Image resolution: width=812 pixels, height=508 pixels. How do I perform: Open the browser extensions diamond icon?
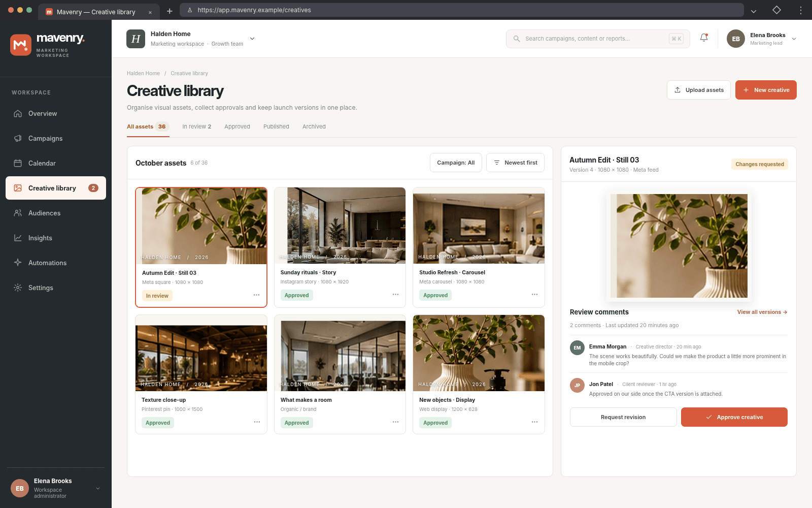coord(776,10)
